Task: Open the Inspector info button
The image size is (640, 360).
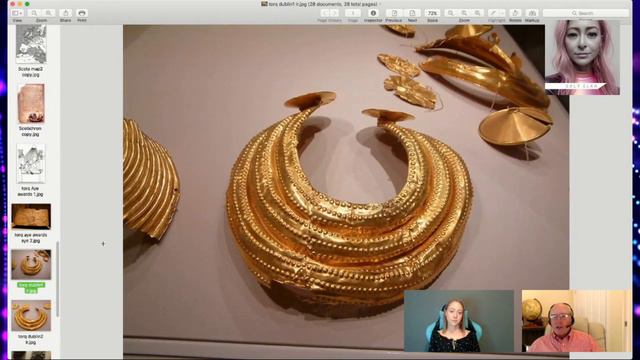Action: point(373,13)
